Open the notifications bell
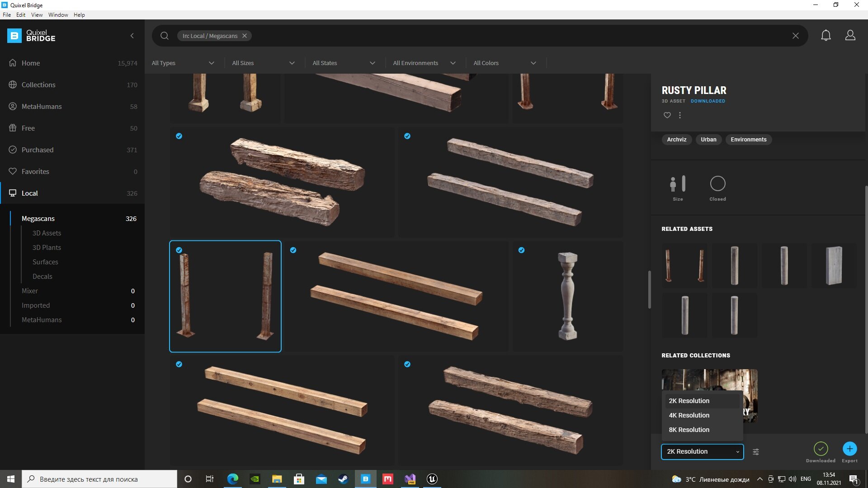The width and height of the screenshot is (868, 488). point(826,35)
